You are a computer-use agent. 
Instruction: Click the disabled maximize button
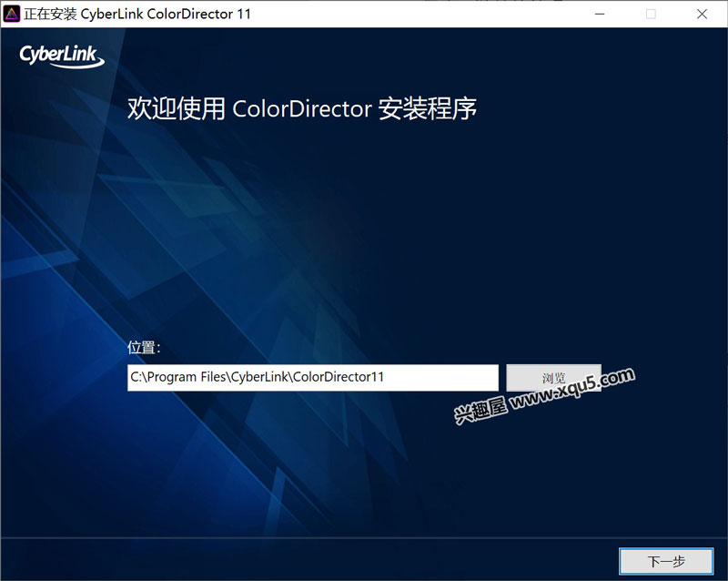tap(651, 14)
